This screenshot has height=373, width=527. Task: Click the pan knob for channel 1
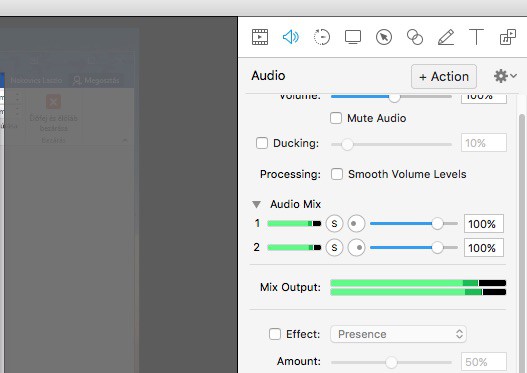356,223
